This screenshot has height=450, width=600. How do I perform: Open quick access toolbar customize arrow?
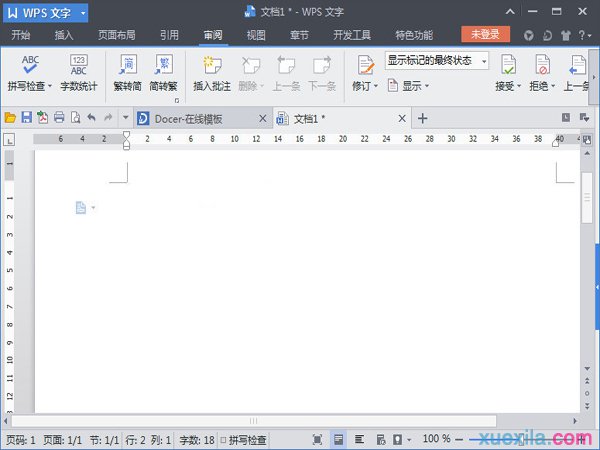(125, 117)
